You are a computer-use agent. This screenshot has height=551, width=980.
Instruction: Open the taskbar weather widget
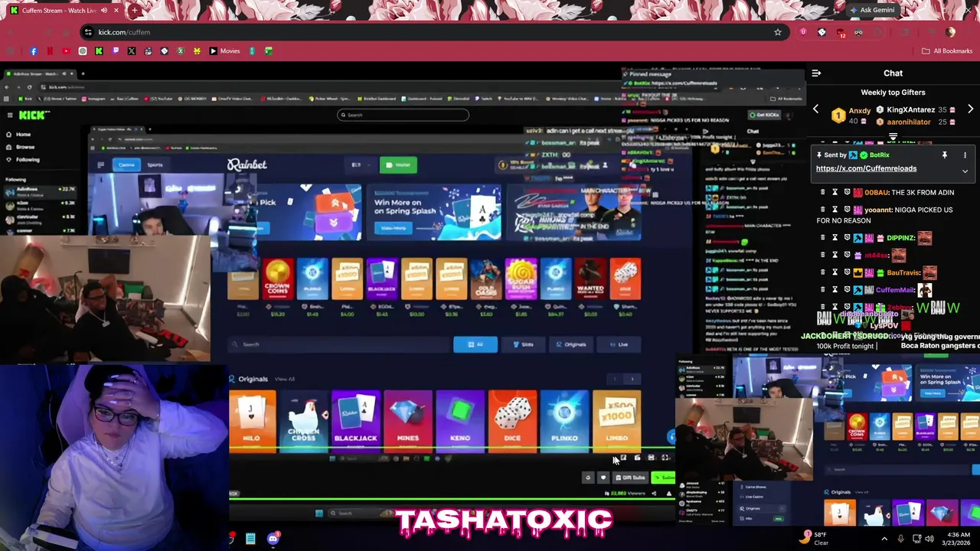(x=815, y=538)
